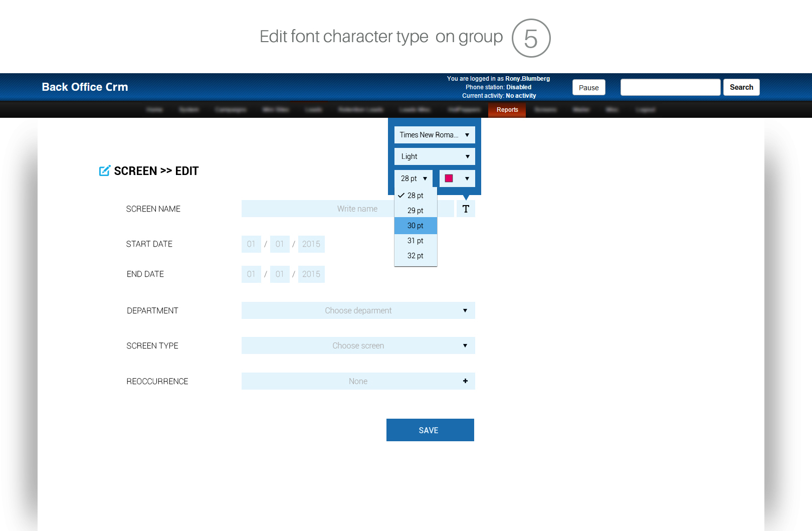Click the text formatting T icon
This screenshot has width=812, height=531.
pyautogui.click(x=466, y=209)
